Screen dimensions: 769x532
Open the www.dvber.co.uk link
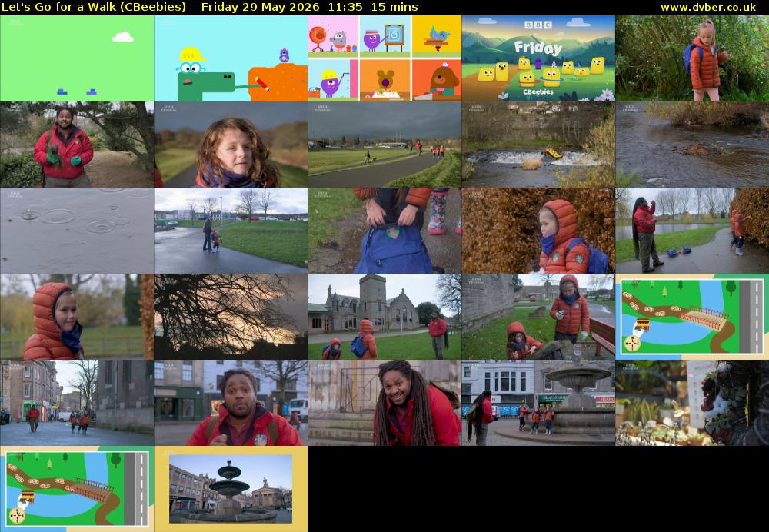tap(708, 7)
